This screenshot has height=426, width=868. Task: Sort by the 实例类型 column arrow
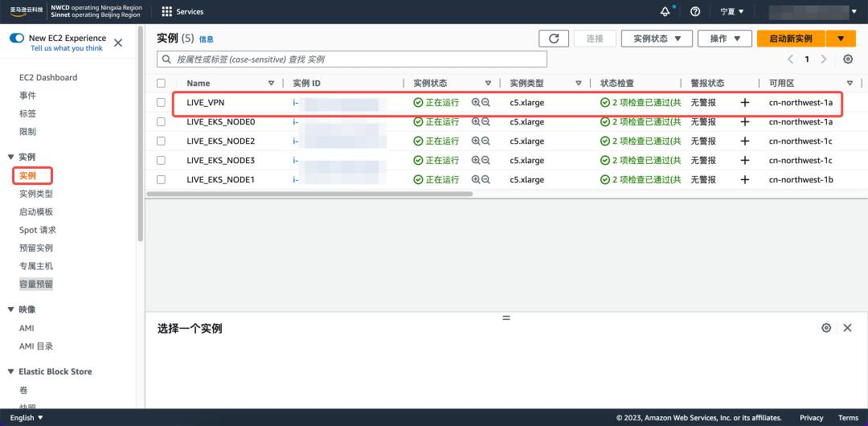pyautogui.click(x=579, y=83)
